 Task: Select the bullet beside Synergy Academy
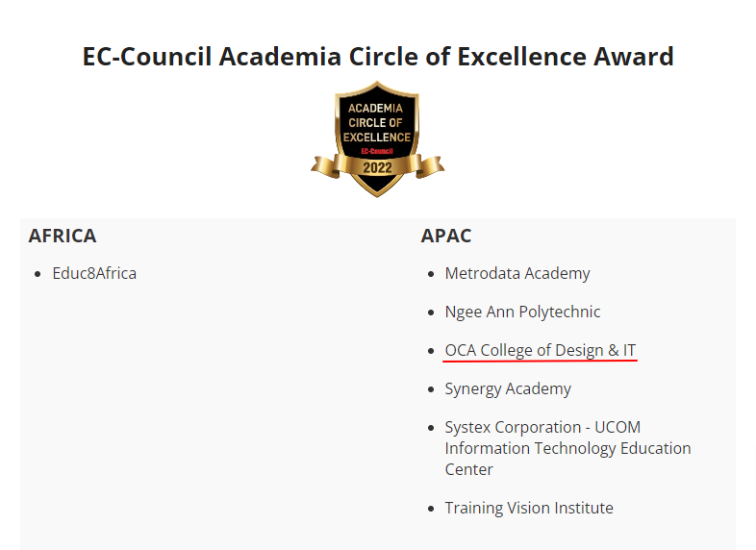(431, 389)
